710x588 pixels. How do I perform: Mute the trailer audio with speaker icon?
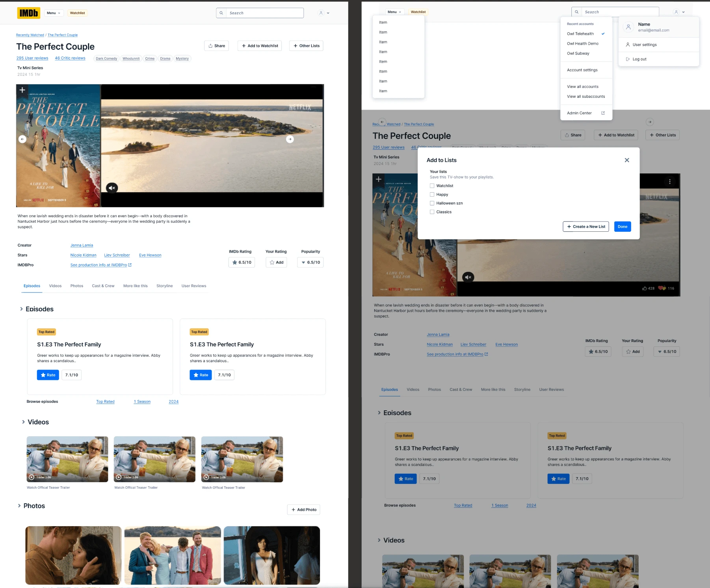point(112,188)
